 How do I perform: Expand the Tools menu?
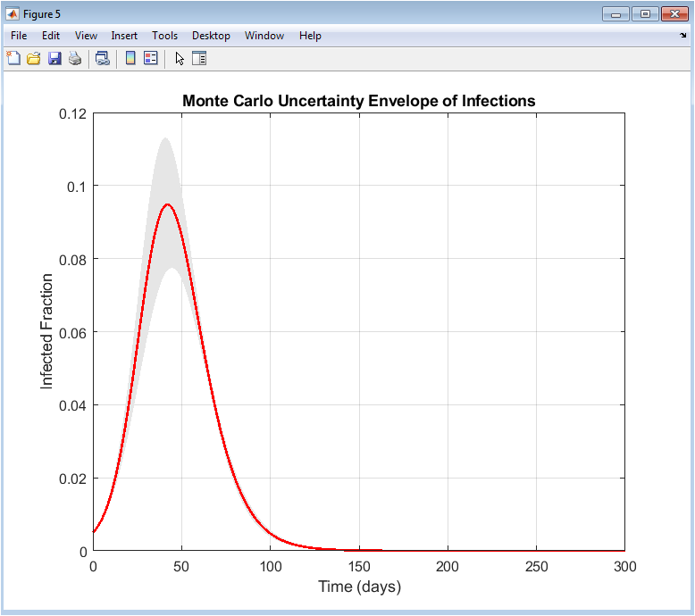point(164,36)
